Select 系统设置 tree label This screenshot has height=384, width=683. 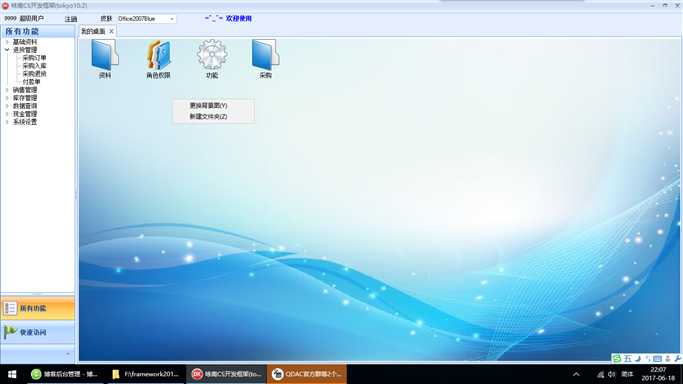(25, 122)
